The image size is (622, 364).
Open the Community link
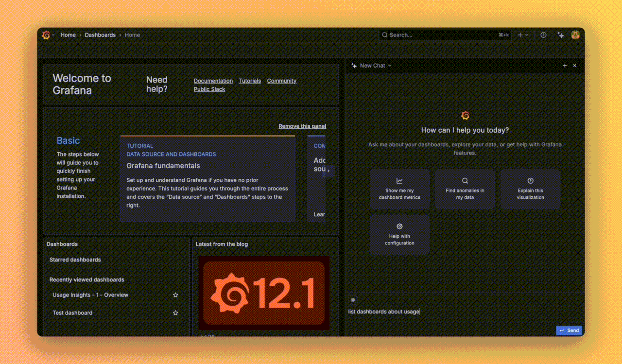(281, 81)
